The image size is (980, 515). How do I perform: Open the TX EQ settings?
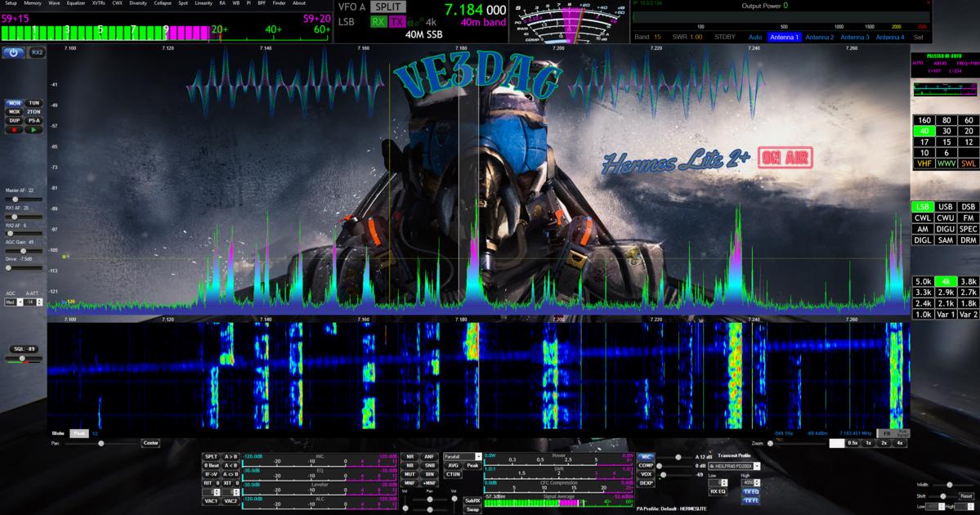click(x=750, y=492)
